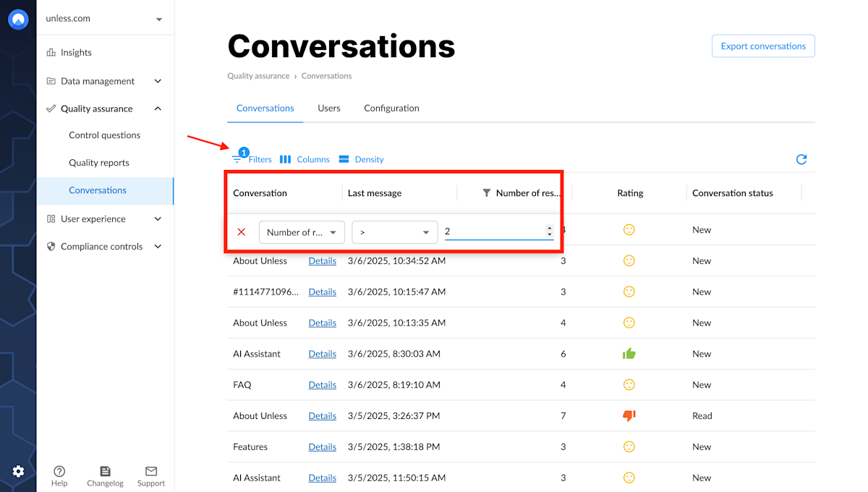
Task: Remove the active filter with the red X
Action: click(242, 232)
